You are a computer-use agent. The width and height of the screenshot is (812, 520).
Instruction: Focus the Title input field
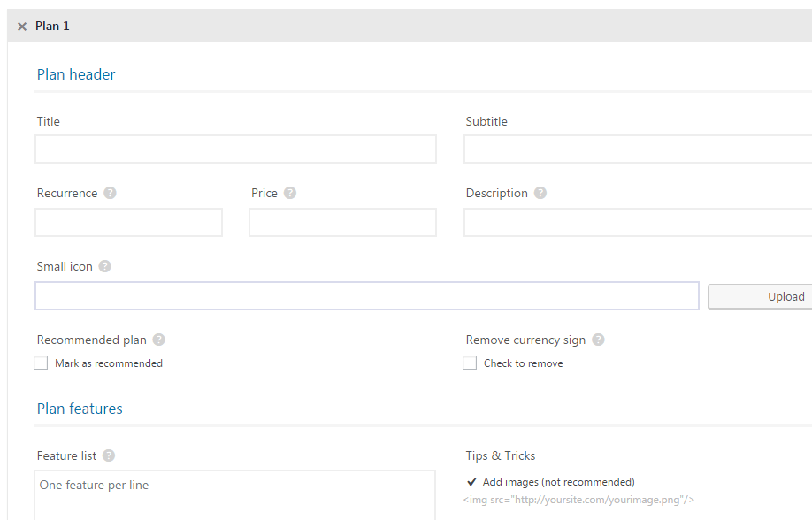[x=235, y=149]
